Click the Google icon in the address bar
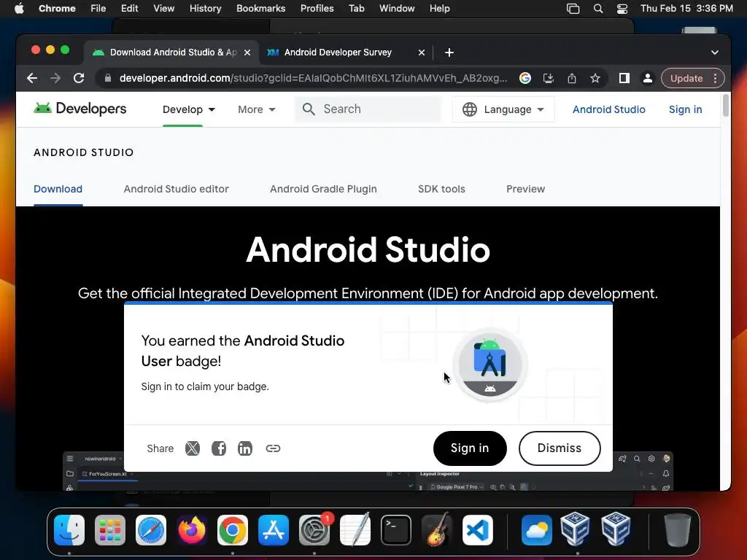 point(525,78)
